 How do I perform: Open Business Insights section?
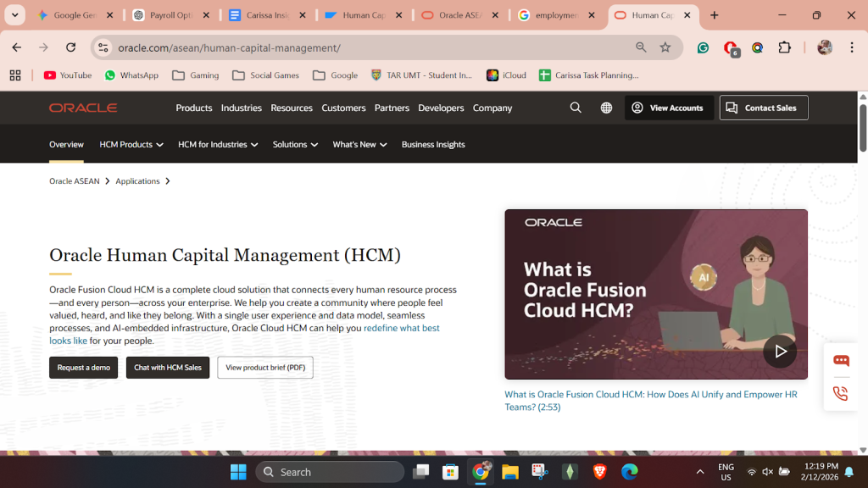click(x=433, y=144)
